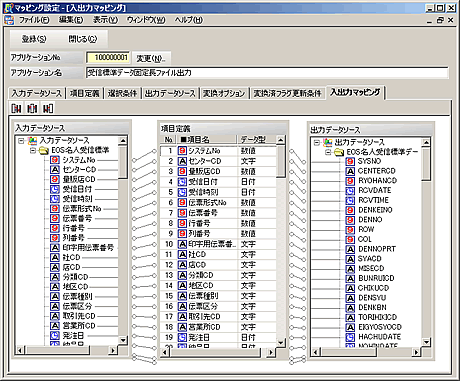The image size is (460, 381).
Task: Switch to 変換済フラグ更新条件 tab
Action: 287,94
